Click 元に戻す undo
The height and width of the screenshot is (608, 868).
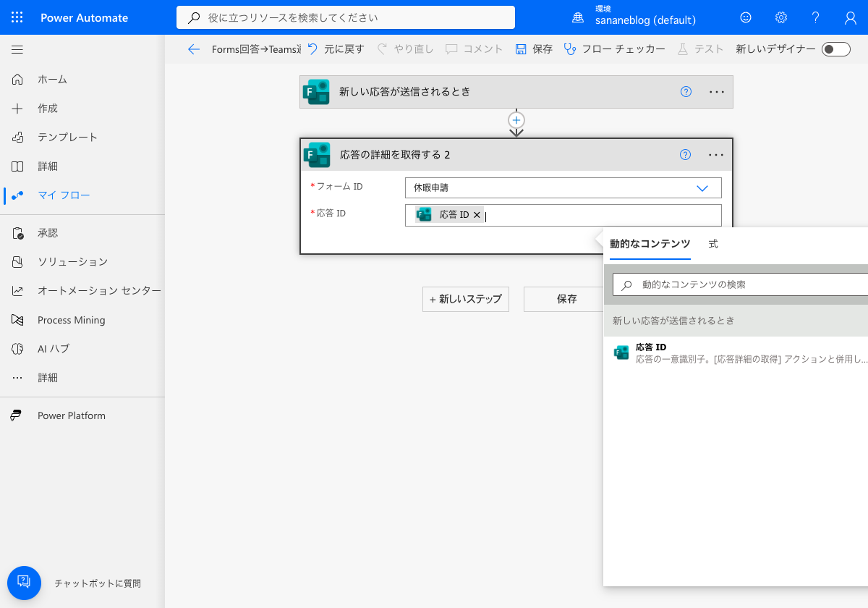coord(336,49)
